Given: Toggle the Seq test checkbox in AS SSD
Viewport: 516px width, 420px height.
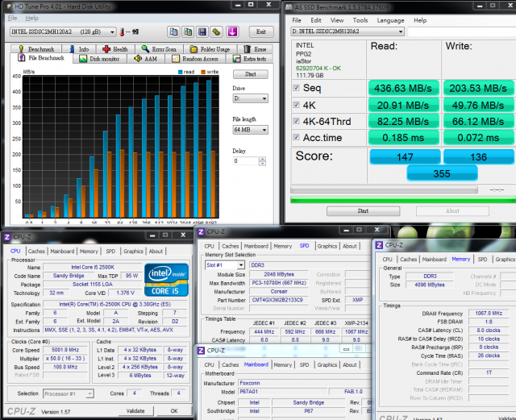Looking at the screenshot, I should click(x=296, y=88).
